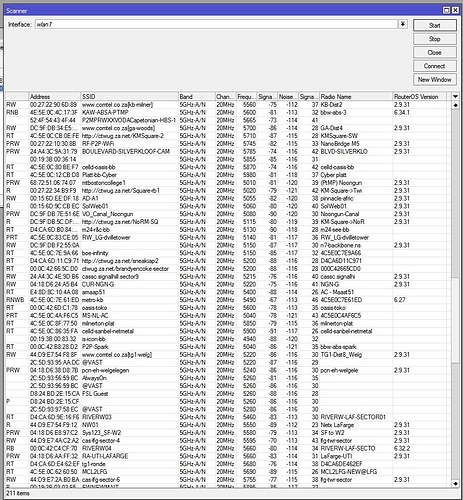Viewport: 463px width, 500px height.
Task: Select the boe-infinity row
Action: pyautogui.click(x=228, y=253)
